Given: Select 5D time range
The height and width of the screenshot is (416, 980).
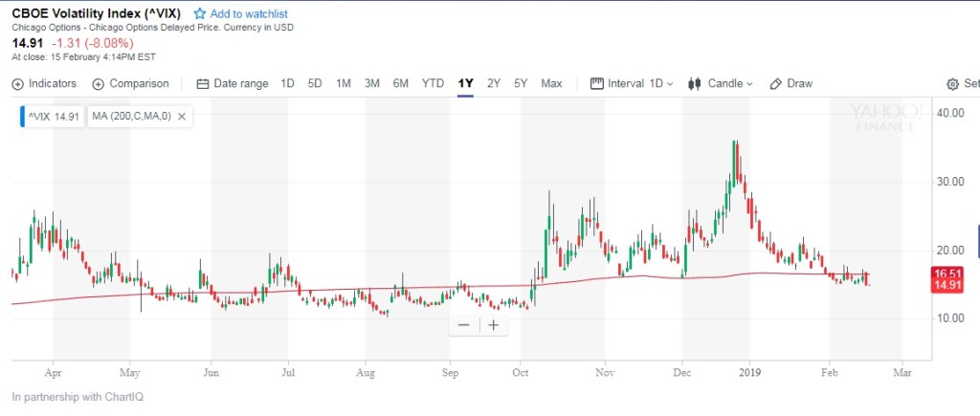Looking at the screenshot, I should [315, 84].
